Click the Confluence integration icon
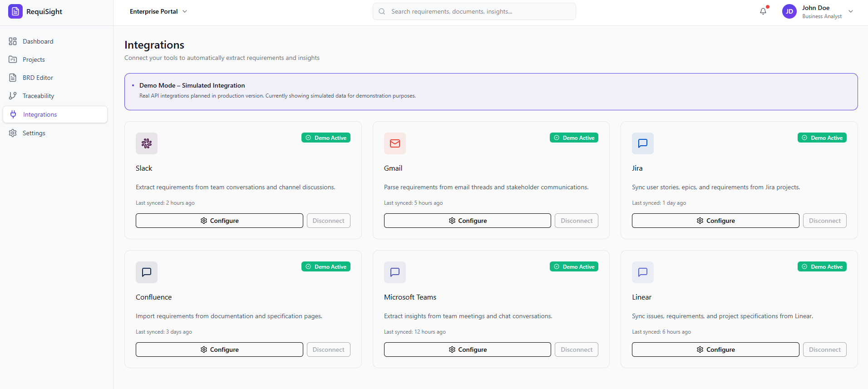The image size is (868, 389). pyautogui.click(x=147, y=272)
